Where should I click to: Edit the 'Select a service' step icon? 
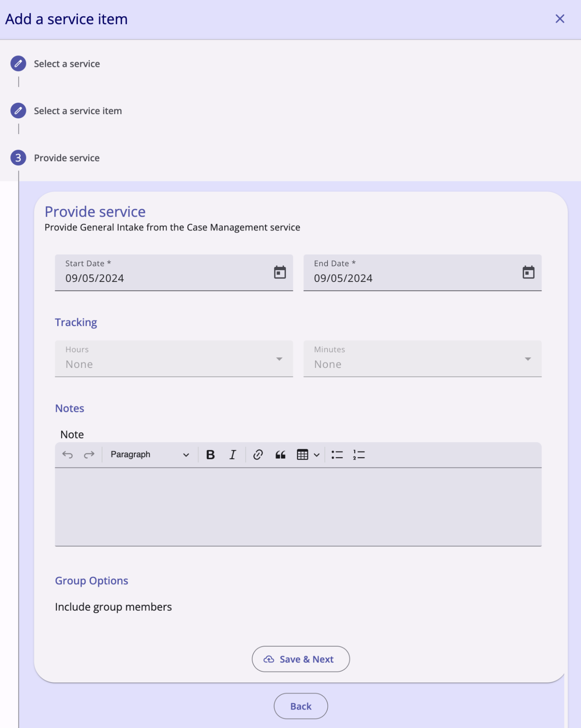click(x=18, y=63)
